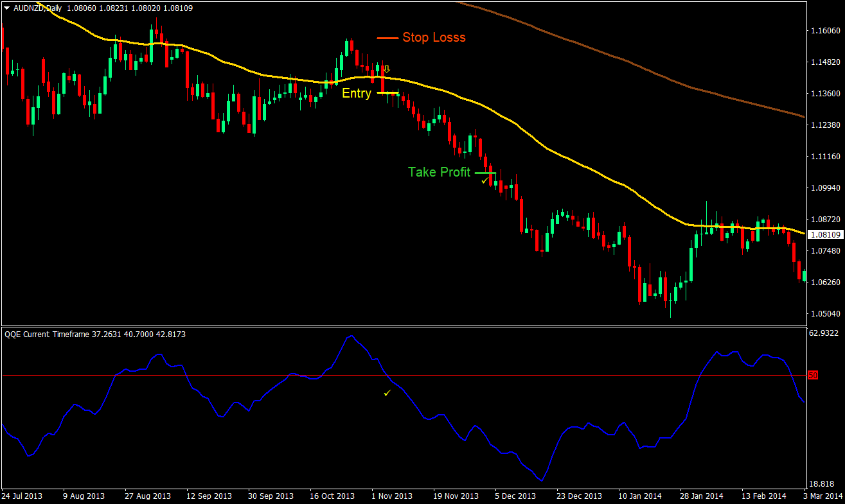Image resolution: width=845 pixels, height=504 pixels.
Task: Click the Entry text label
Action: pyautogui.click(x=357, y=93)
